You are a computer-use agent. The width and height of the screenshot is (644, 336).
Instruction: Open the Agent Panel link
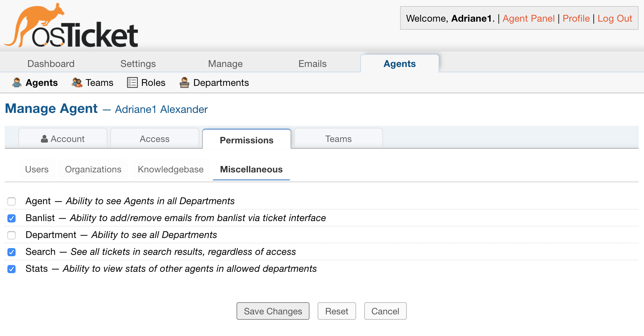click(x=528, y=19)
